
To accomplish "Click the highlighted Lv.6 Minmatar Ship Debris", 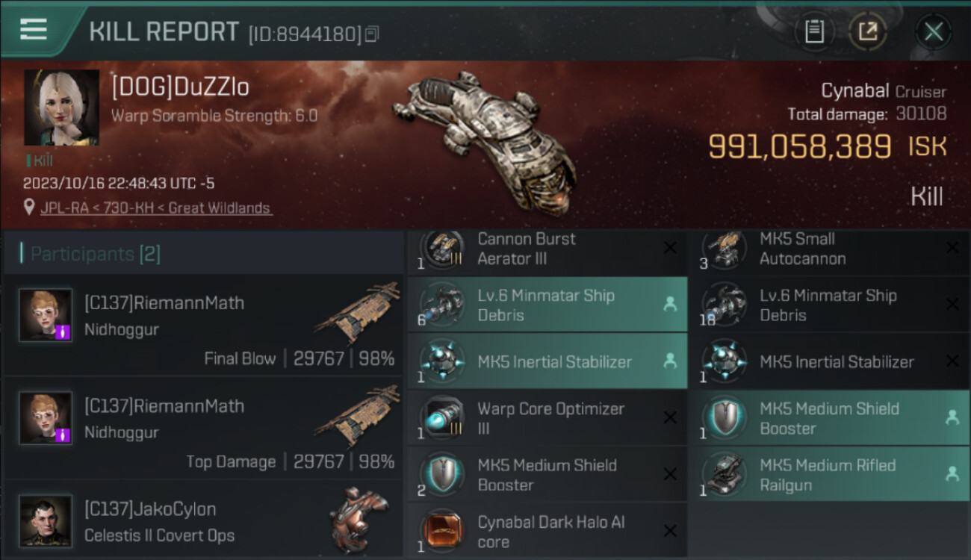I will click(x=547, y=305).
